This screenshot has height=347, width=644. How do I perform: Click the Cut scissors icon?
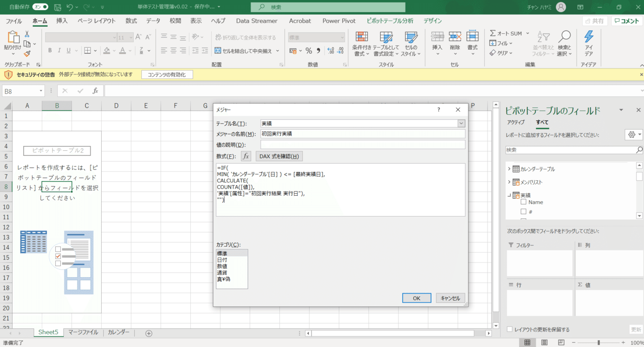pos(27,34)
